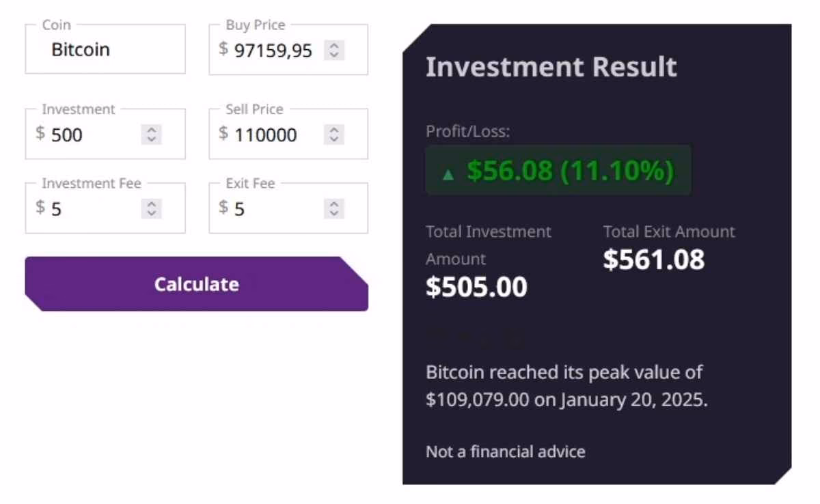
Task: Increment the Buy Price using its up arrow
Action: (333, 45)
